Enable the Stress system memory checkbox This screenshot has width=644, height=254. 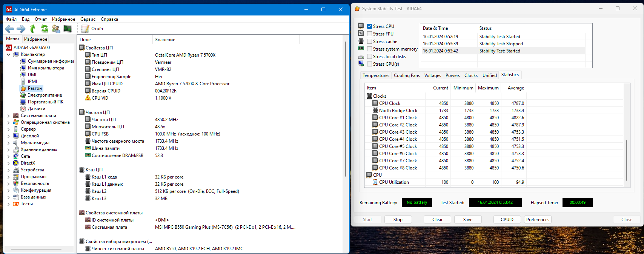(370, 49)
